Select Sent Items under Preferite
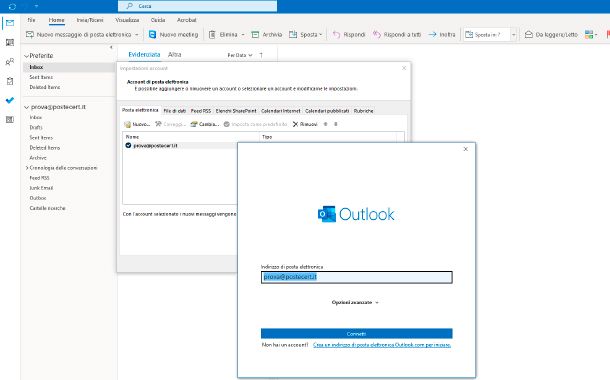 [x=41, y=77]
